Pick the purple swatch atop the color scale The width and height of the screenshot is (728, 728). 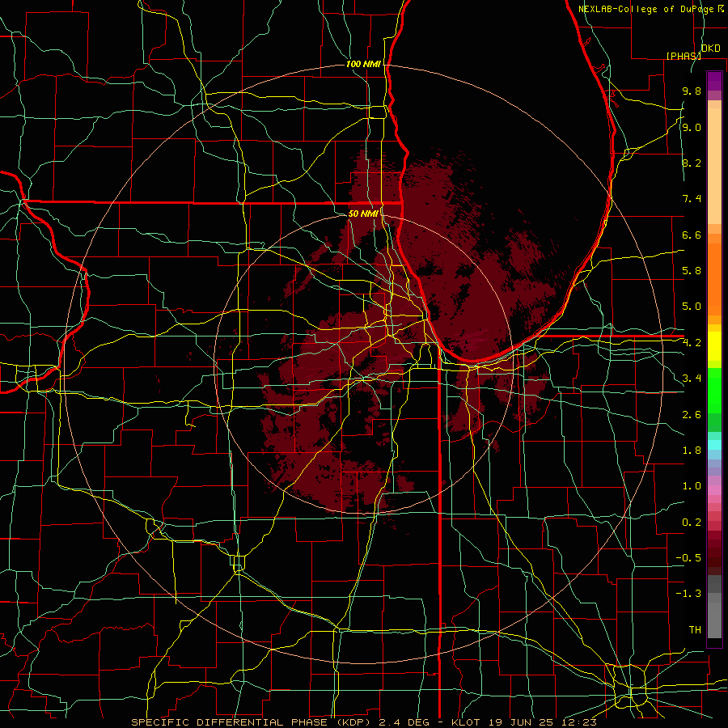tap(714, 81)
